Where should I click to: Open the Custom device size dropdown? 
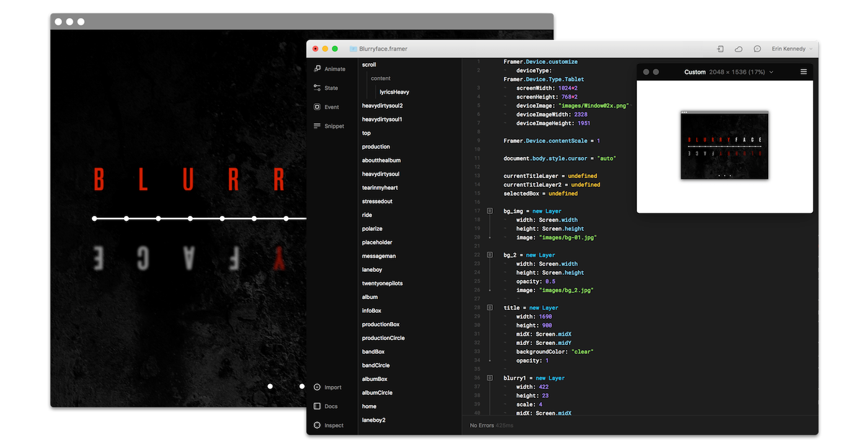[x=728, y=72]
